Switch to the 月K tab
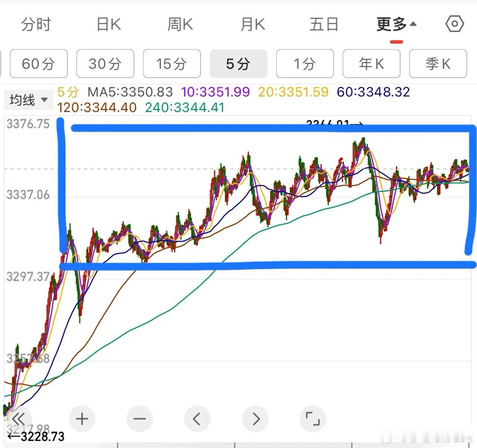Image resolution: width=477 pixels, height=448 pixels. (x=253, y=25)
